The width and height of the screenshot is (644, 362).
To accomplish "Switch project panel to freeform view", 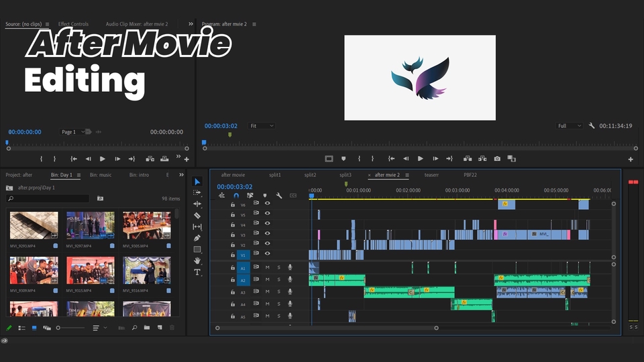I will pyautogui.click(x=47, y=328).
